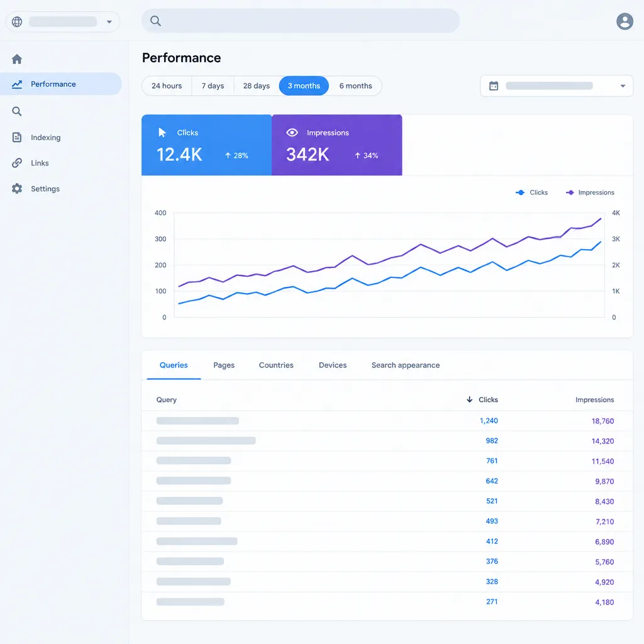Select the 6 months range
This screenshot has width=644, height=644.
click(356, 86)
